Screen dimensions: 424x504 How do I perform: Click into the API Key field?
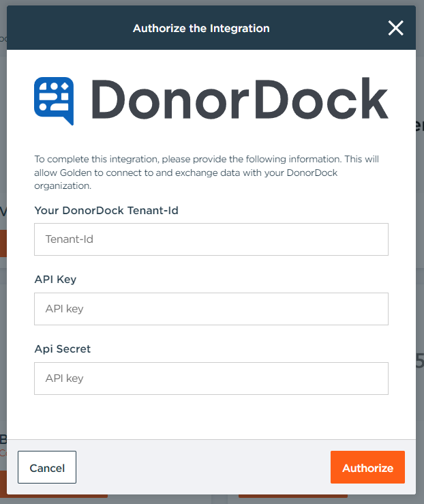coord(211,309)
